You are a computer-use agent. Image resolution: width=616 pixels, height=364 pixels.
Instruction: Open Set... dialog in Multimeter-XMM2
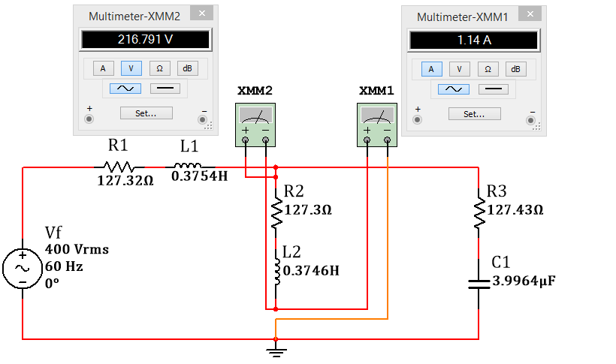coord(146,113)
